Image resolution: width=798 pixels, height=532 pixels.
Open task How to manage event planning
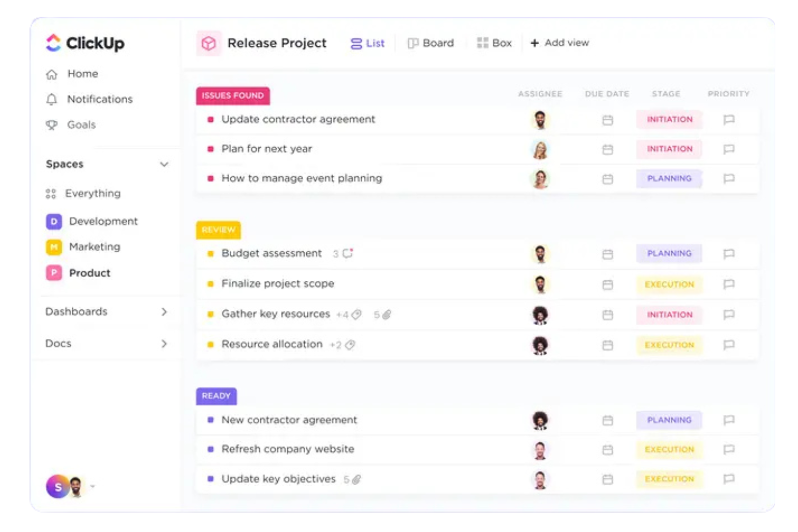302,178
